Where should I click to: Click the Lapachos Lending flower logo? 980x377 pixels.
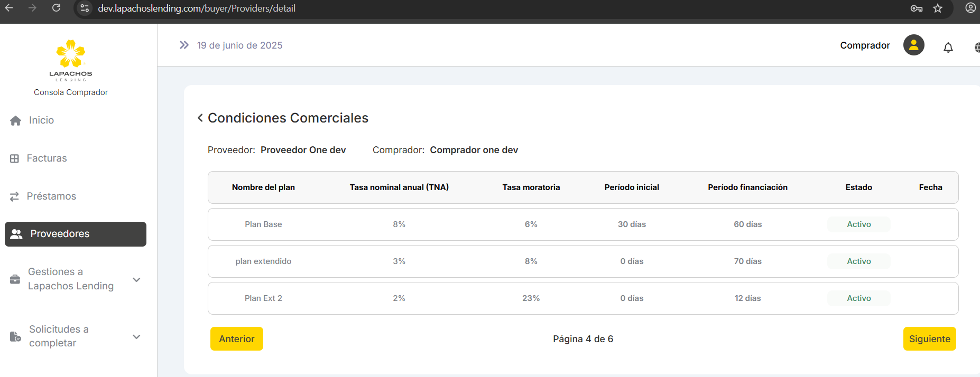71,54
